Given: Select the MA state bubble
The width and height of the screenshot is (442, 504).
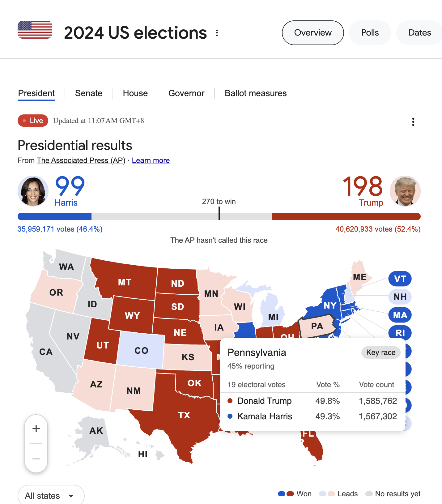Looking at the screenshot, I should coord(400,315).
